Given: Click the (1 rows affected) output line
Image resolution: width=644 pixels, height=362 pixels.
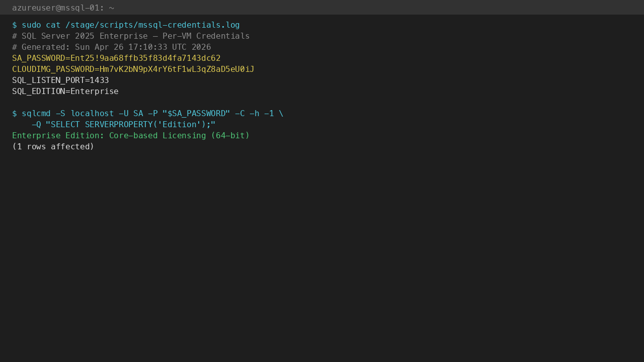Looking at the screenshot, I should click(x=53, y=147).
